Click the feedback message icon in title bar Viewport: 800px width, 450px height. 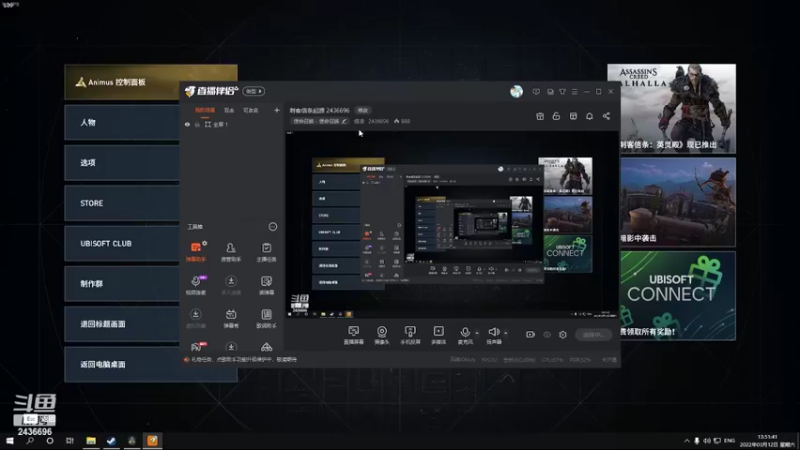tap(536, 92)
